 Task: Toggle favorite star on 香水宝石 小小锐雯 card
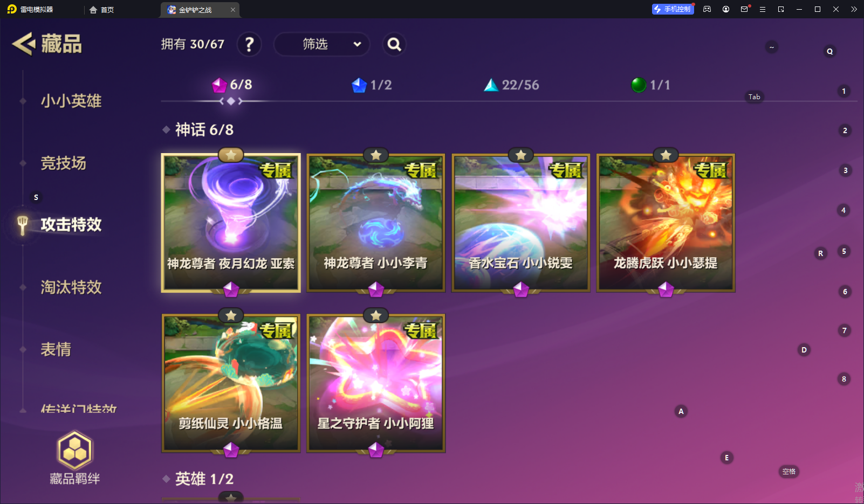(521, 155)
